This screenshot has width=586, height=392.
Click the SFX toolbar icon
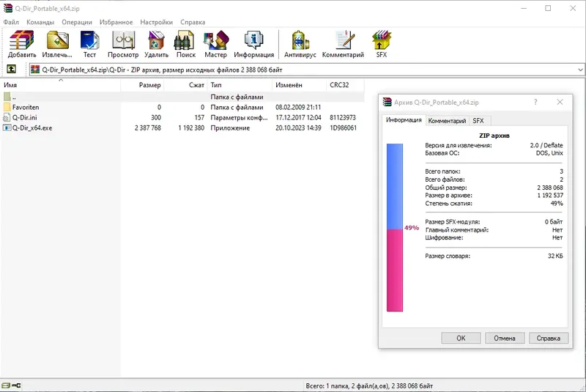pos(381,44)
